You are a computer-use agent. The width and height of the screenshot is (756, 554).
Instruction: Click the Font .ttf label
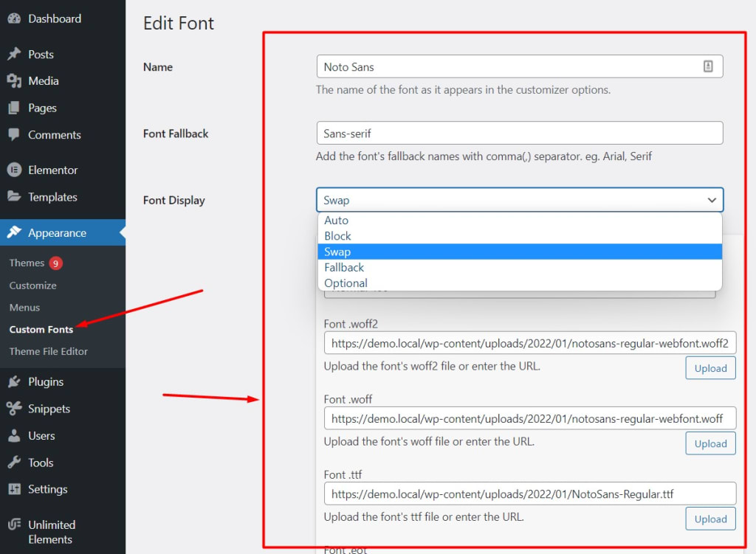[343, 474]
